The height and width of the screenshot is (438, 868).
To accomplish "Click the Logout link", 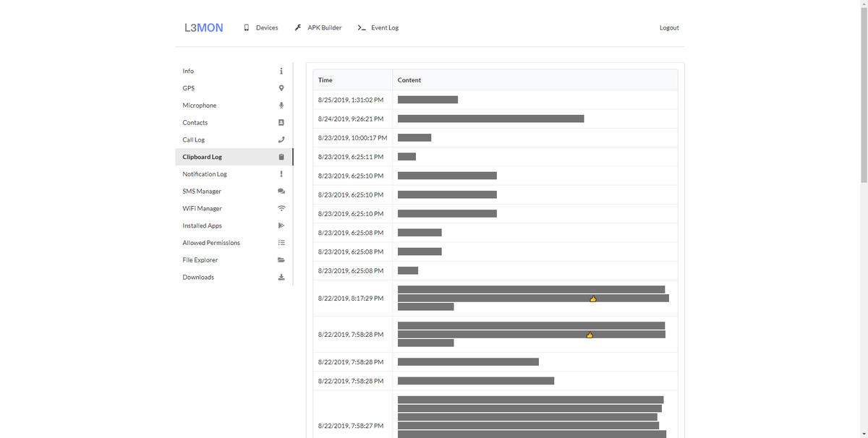I will (669, 27).
